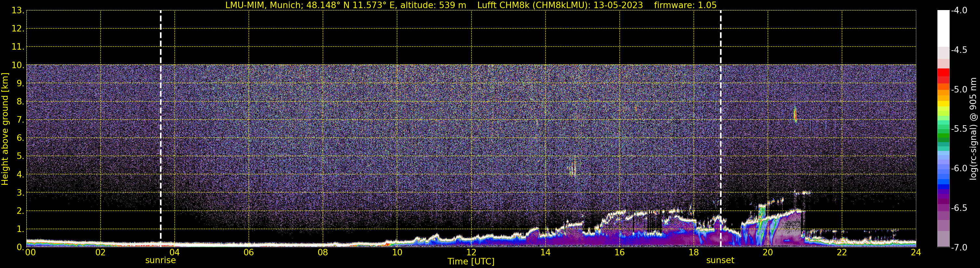Screen dimensions: 980x268
Task: Click the time axis tick label '12'
Action: (x=471, y=252)
